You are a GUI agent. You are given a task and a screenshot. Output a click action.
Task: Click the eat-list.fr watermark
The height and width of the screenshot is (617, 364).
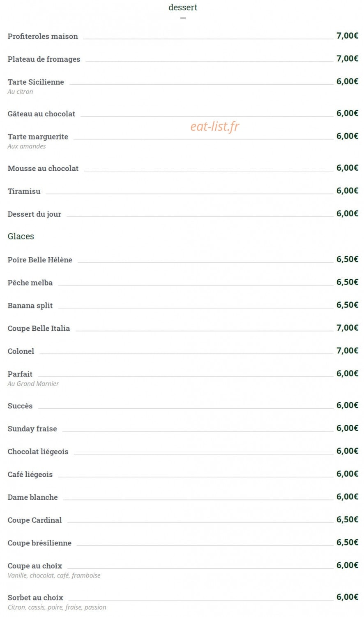[215, 126]
